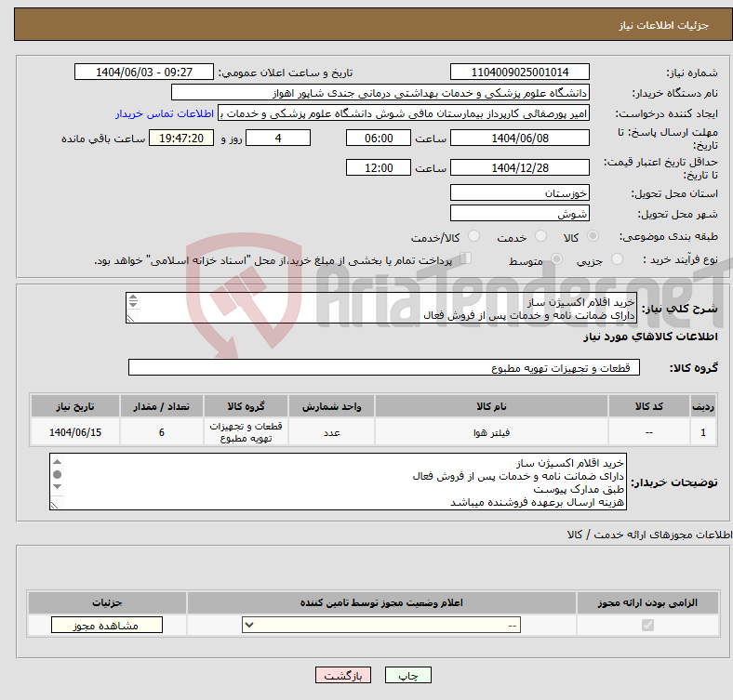
Task: Click the گروه کالا field
Action: [x=383, y=368]
